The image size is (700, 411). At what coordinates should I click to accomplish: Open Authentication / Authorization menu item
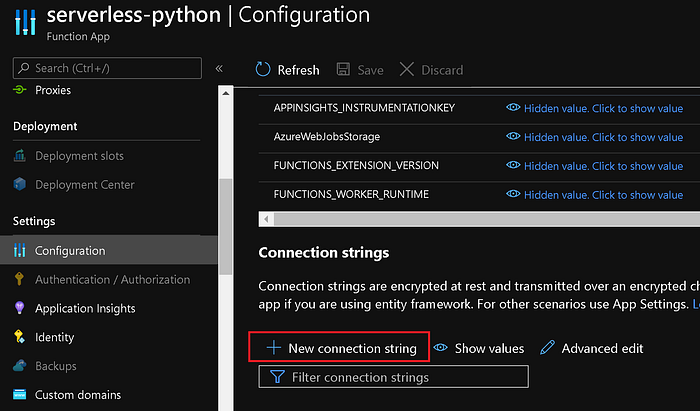click(x=112, y=279)
